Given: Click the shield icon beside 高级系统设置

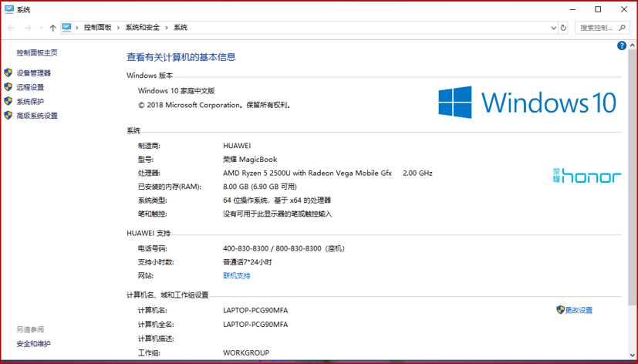Looking at the screenshot, I should coord(8,116).
